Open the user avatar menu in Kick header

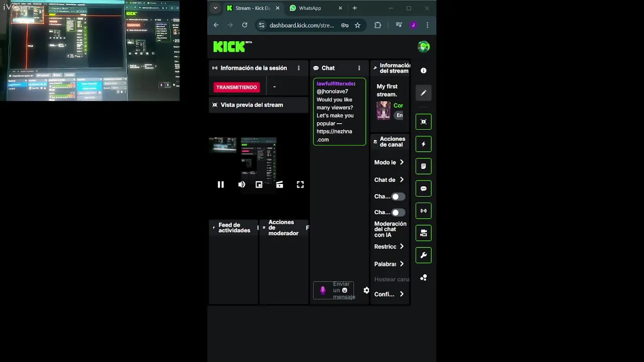(x=424, y=47)
